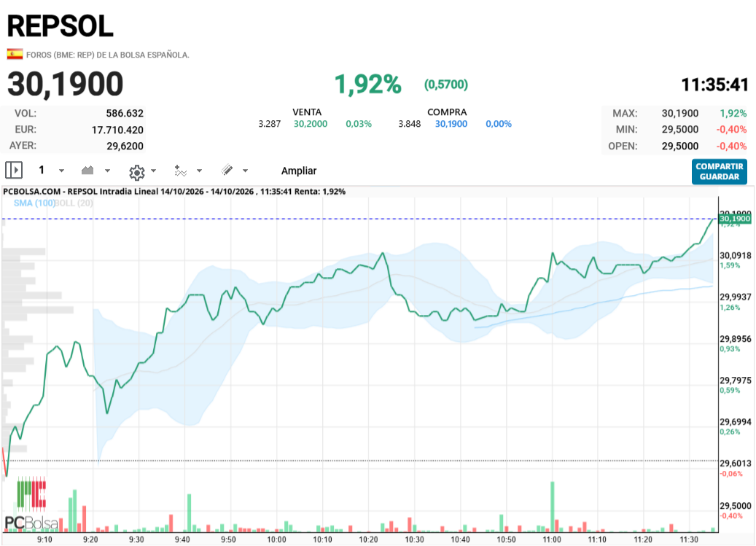This screenshot has width=756, height=546.
Task: Expand the settings gear dropdown arrow
Action: pos(153,171)
